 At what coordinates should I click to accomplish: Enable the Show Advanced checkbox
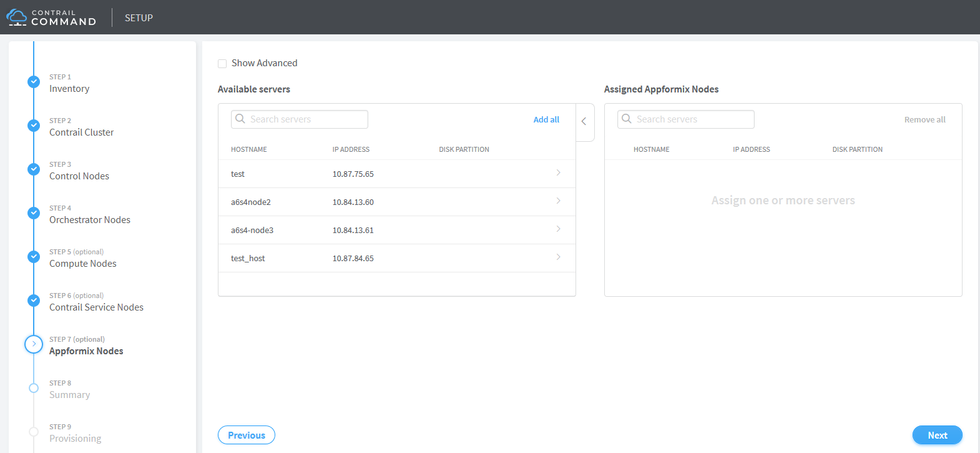click(222, 64)
